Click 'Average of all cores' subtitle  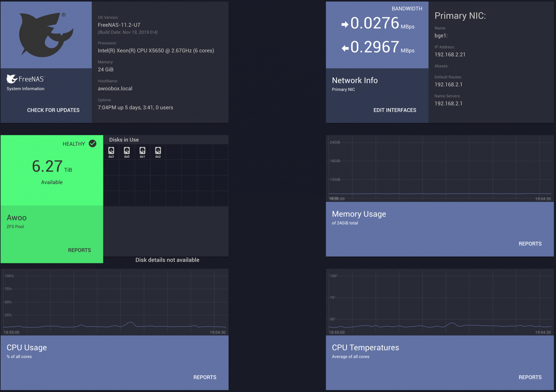click(351, 357)
